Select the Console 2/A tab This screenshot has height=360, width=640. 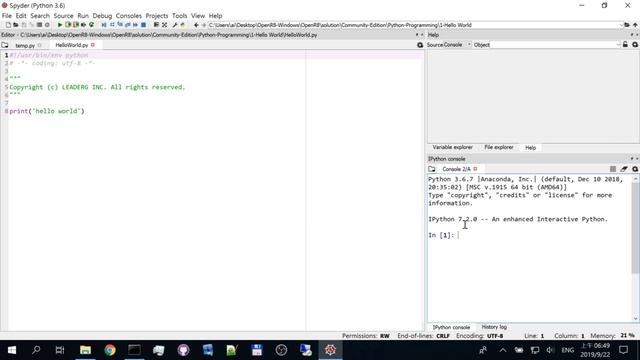[456, 169]
